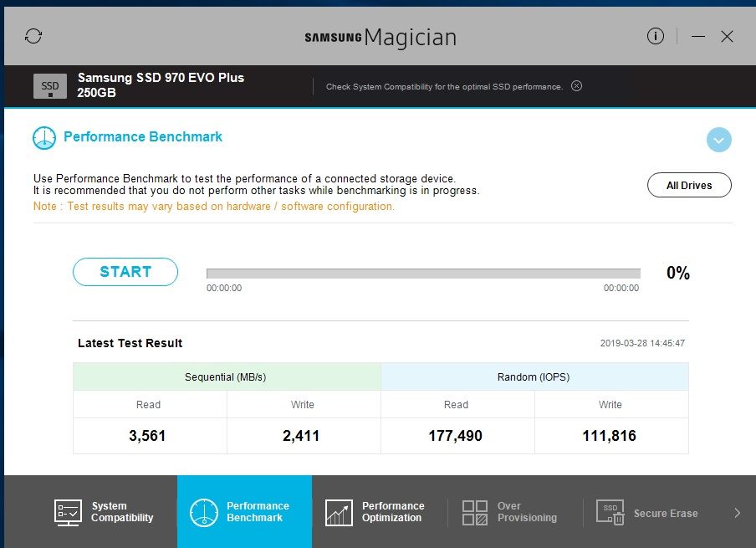Screen dimensions: 756x548
Task: Switch to the Performance Optimization tab
Action: click(x=380, y=512)
